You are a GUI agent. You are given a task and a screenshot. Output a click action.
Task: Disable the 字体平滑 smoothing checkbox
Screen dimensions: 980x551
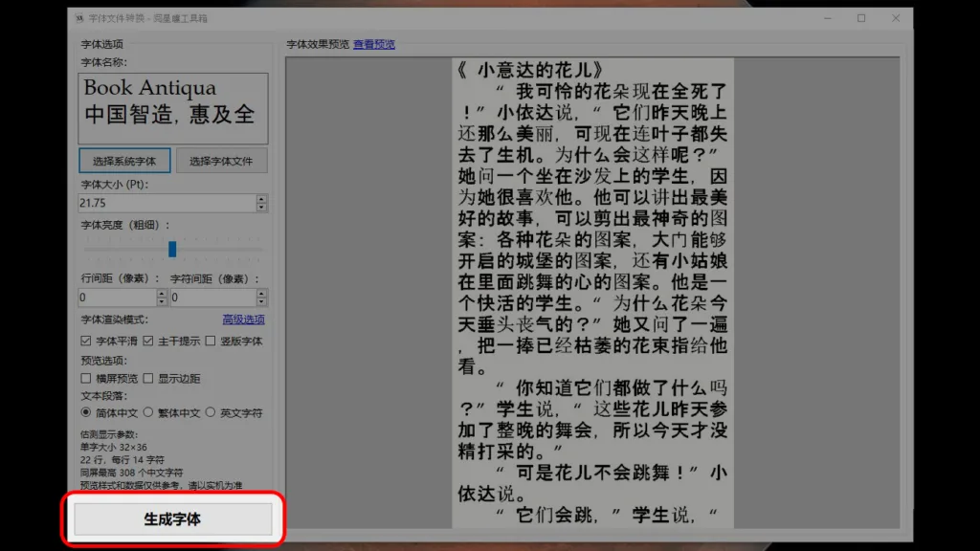point(85,340)
